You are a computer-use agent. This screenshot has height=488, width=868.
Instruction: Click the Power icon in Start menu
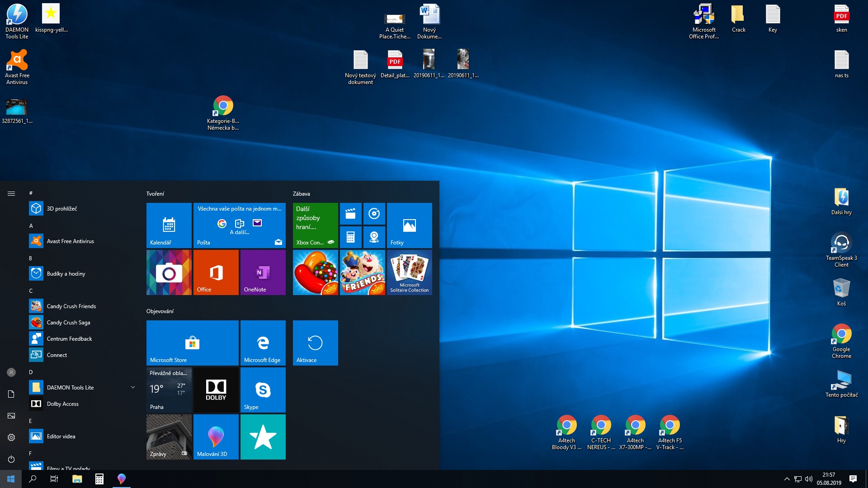pyautogui.click(x=11, y=459)
